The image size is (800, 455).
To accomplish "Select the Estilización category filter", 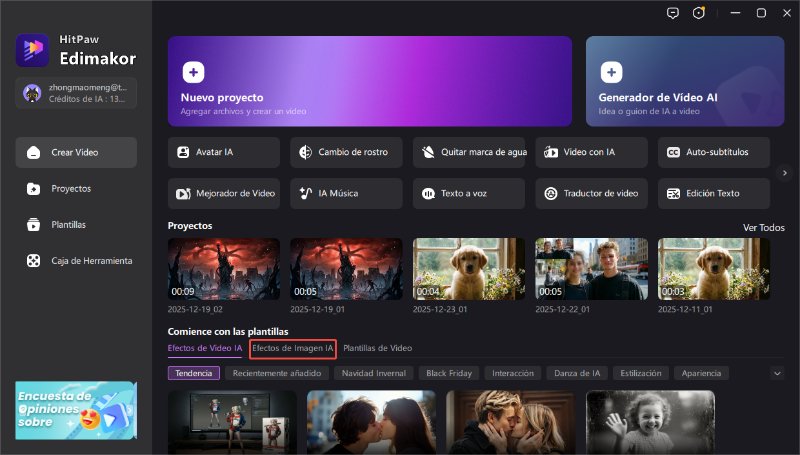I will [641, 373].
